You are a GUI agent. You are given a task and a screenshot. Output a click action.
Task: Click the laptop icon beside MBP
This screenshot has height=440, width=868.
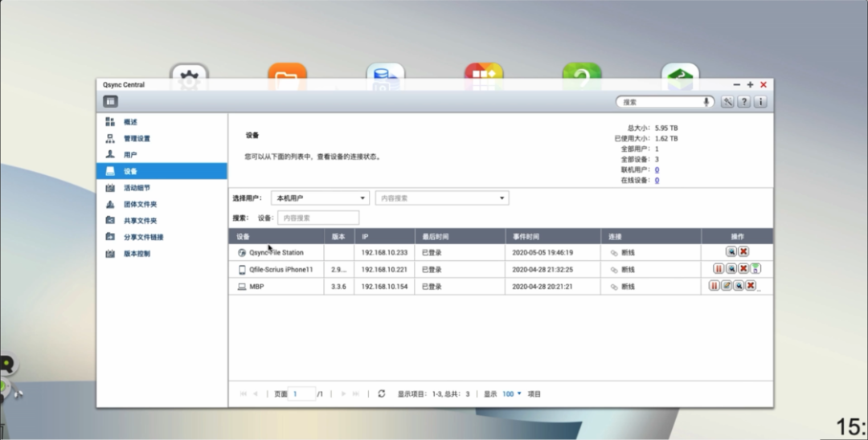click(242, 287)
